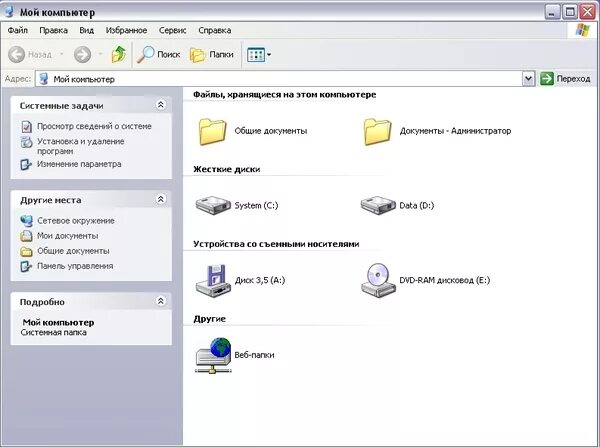Collapse the Подробно panel

pyautogui.click(x=161, y=301)
